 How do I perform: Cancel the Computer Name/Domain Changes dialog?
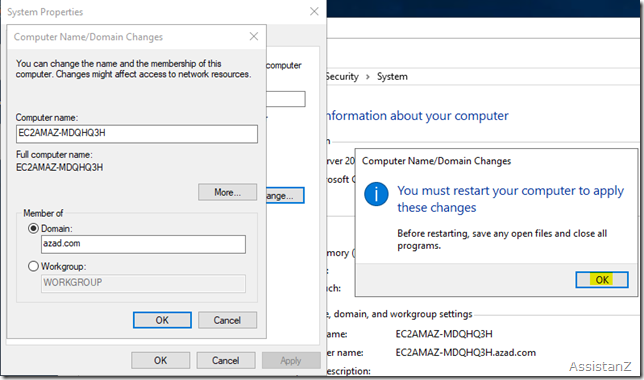tap(227, 320)
